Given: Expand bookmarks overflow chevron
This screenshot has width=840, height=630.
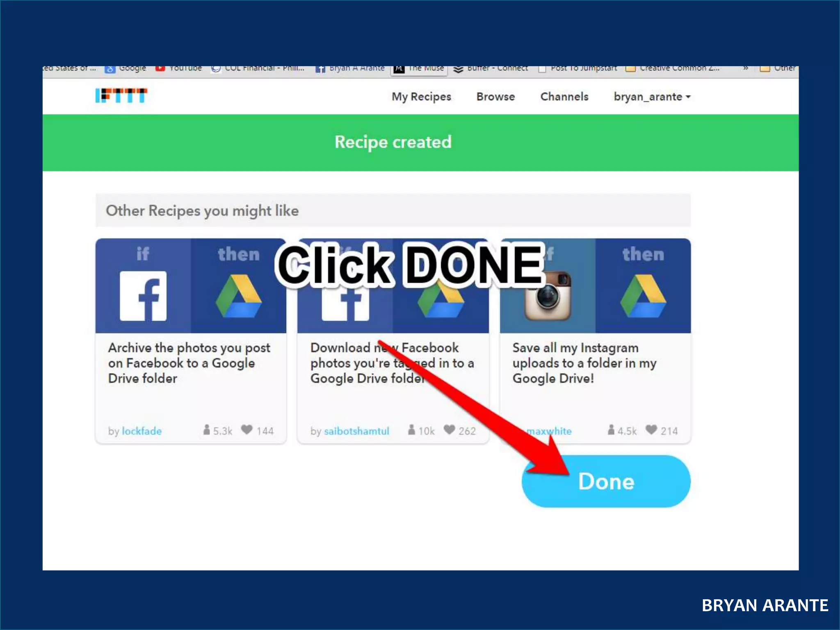Looking at the screenshot, I should (x=745, y=68).
